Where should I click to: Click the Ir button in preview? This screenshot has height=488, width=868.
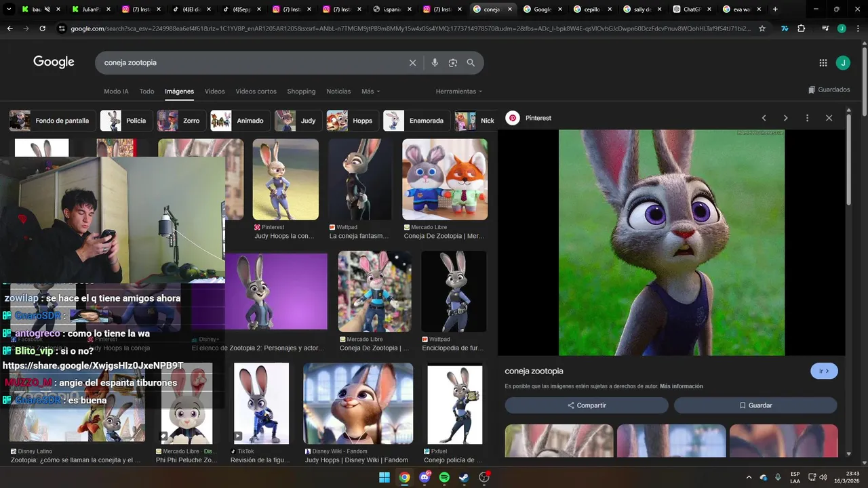click(x=824, y=371)
